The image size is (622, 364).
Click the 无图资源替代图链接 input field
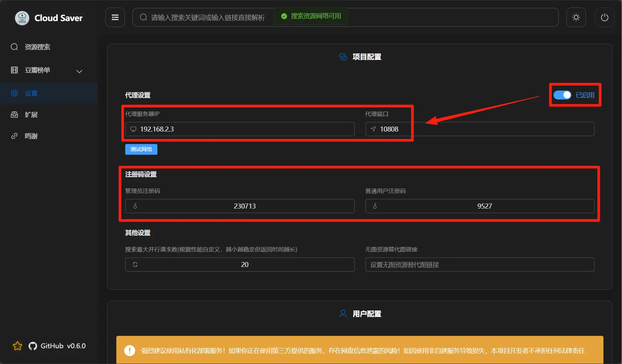click(480, 265)
